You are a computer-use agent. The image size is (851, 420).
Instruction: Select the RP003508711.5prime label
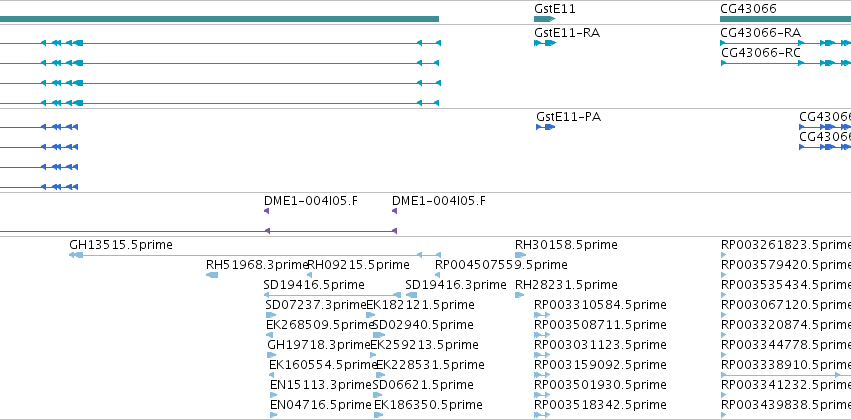pos(600,325)
